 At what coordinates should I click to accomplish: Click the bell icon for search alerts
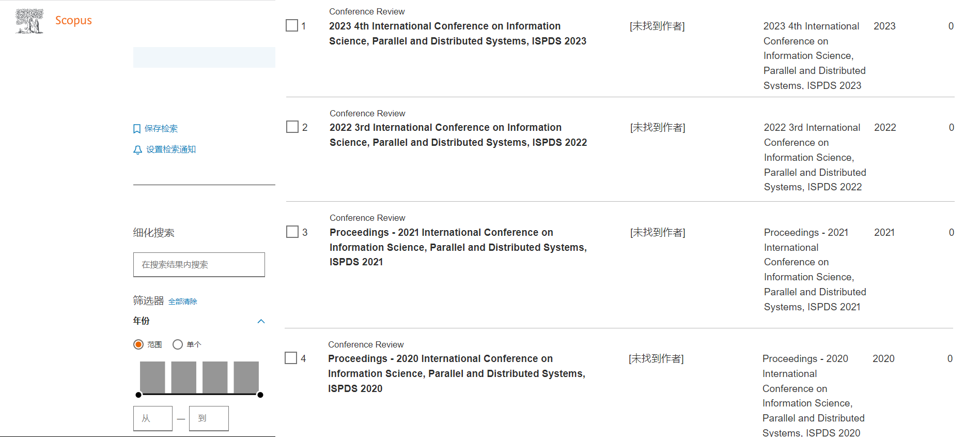coord(137,150)
